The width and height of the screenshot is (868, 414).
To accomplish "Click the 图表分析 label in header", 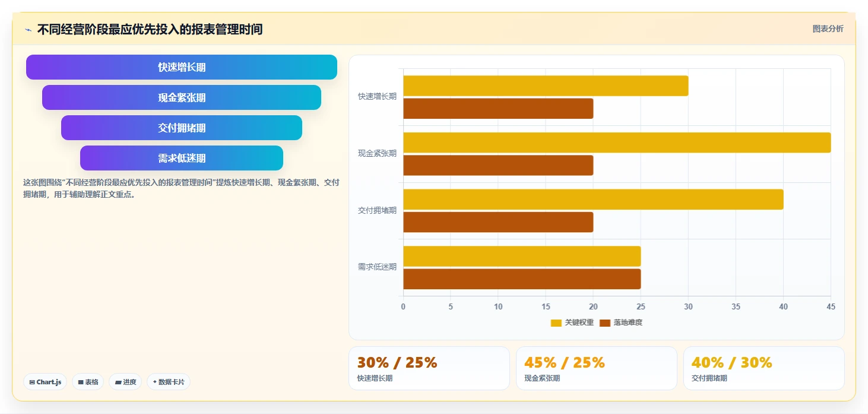I will (828, 29).
